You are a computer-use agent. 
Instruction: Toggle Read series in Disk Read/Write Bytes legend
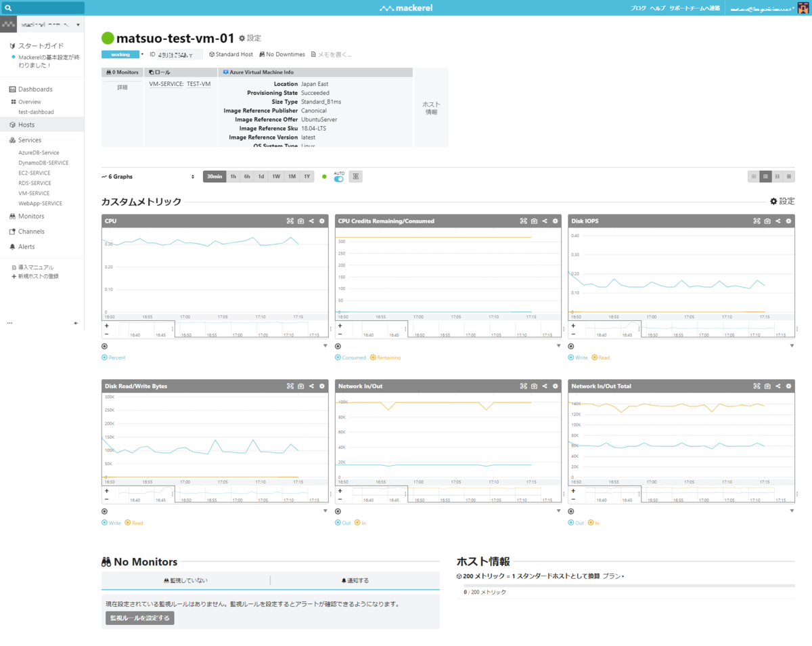pyautogui.click(x=133, y=523)
